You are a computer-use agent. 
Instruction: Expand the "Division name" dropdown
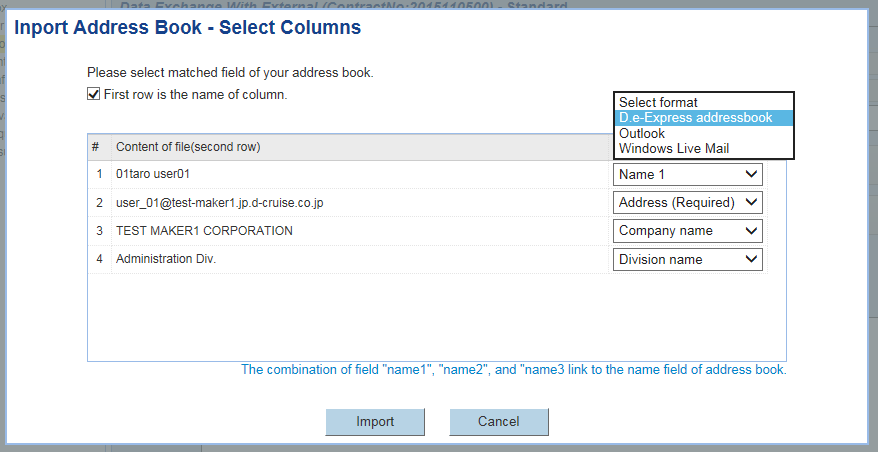pos(687,259)
